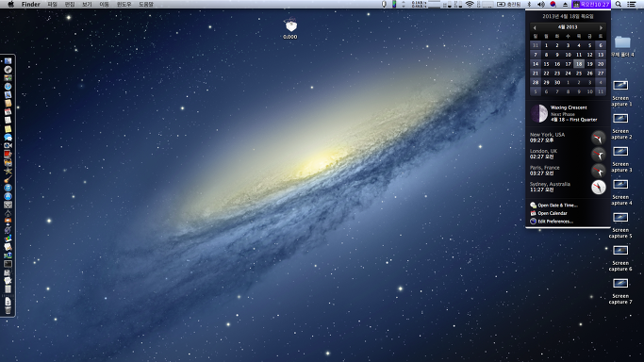Select date 31 in calendar
The image size is (644, 362).
click(x=536, y=45)
